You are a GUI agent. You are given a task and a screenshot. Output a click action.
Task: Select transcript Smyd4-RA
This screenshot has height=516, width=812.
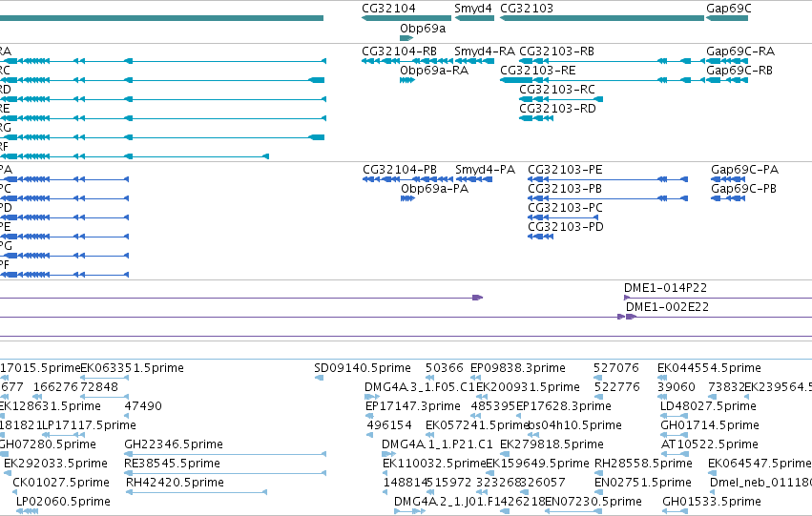(474, 61)
